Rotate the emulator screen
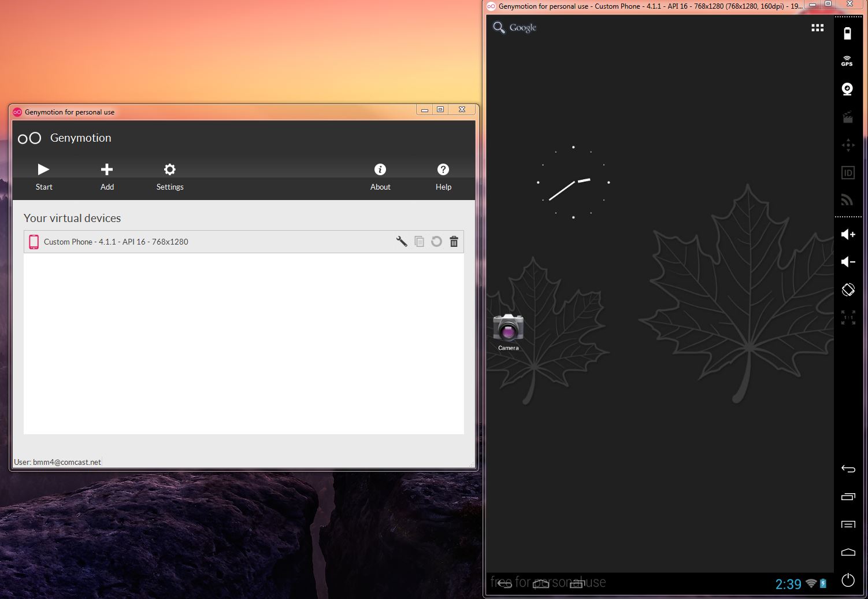The width and height of the screenshot is (868, 599). pos(848,290)
